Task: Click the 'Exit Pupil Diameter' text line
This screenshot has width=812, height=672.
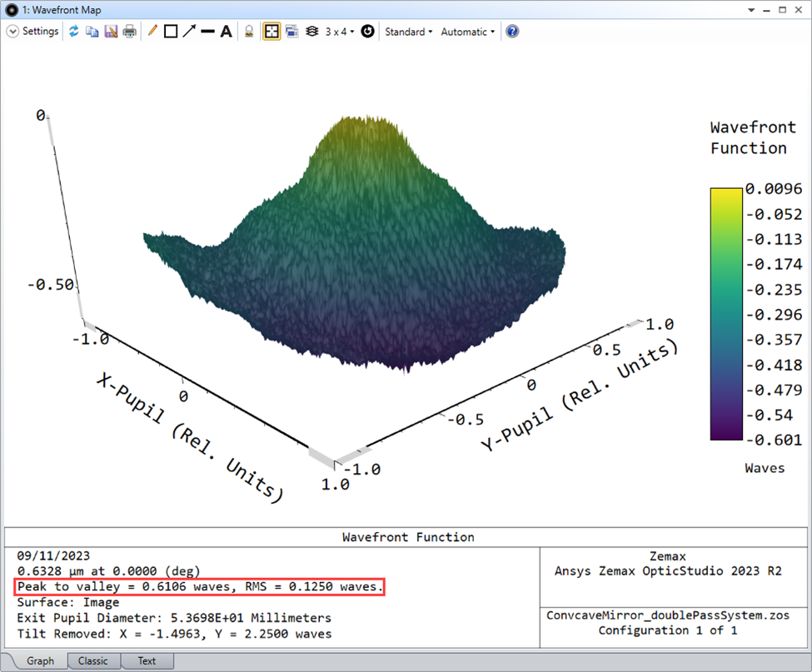Action: [174, 618]
